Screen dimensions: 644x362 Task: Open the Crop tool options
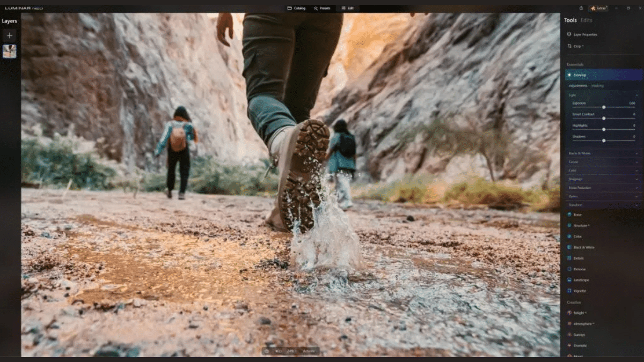pyautogui.click(x=580, y=46)
